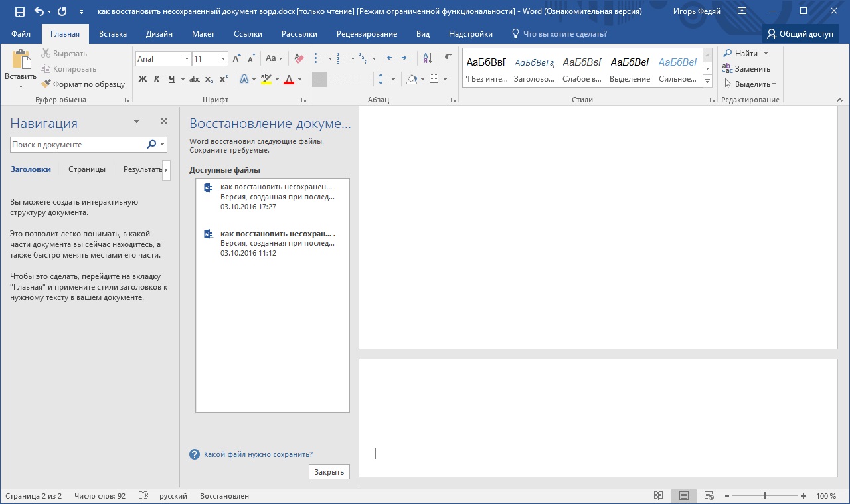Select recovered file dated 03.10.2016 17:27
The height and width of the screenshot is (504, 850).
click(272, 197)
